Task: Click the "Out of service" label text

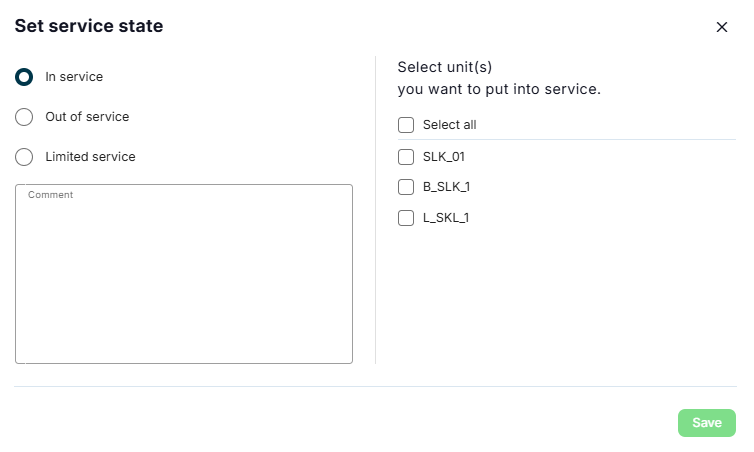Action: pos(87,117)
